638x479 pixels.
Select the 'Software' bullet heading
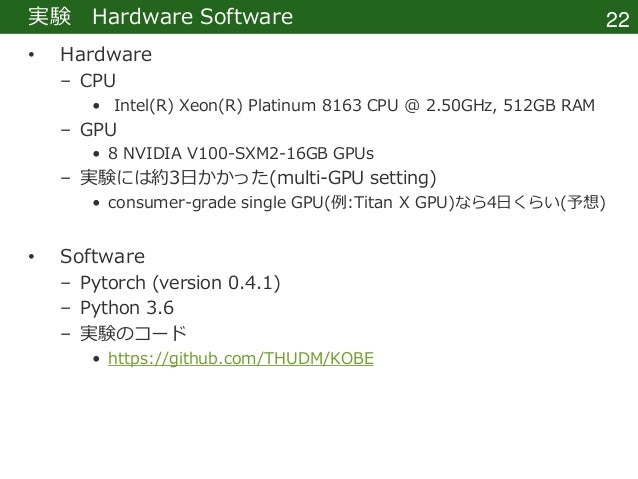(102, 256)
